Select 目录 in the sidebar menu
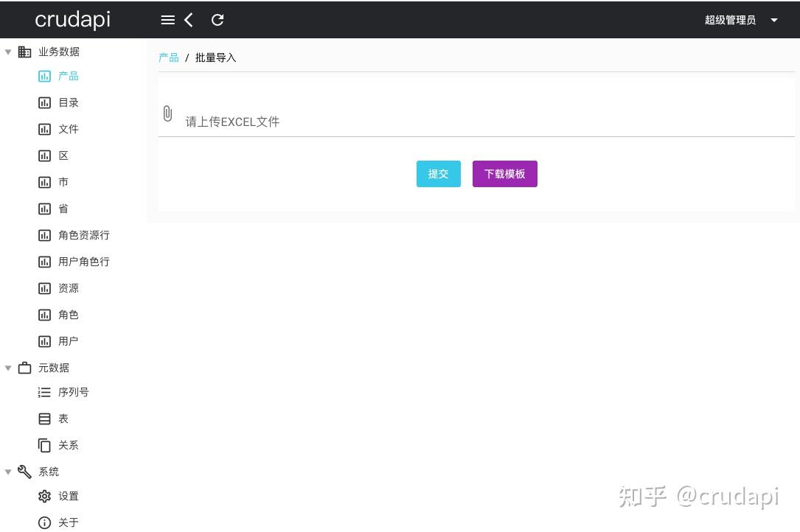800x532 pixels. 68,102
